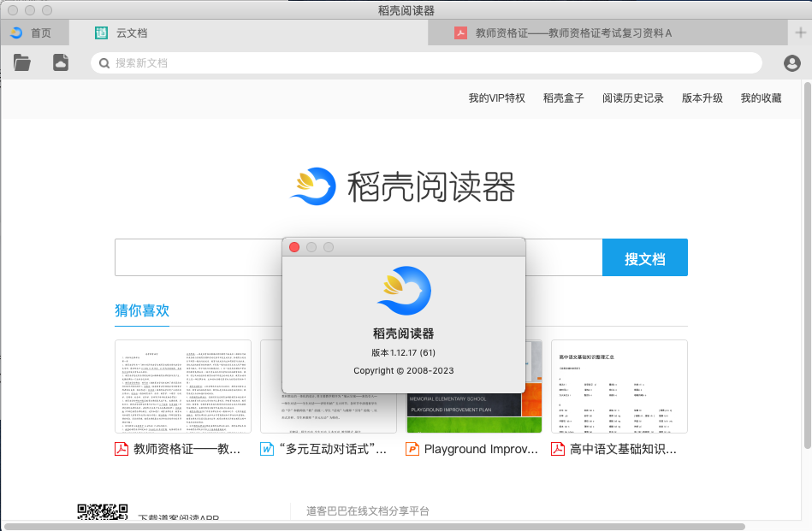The width and height of the screenshot is (812, 531).
Task: Click 版本升级 to check updates
Action: click(x=702, y=97)
